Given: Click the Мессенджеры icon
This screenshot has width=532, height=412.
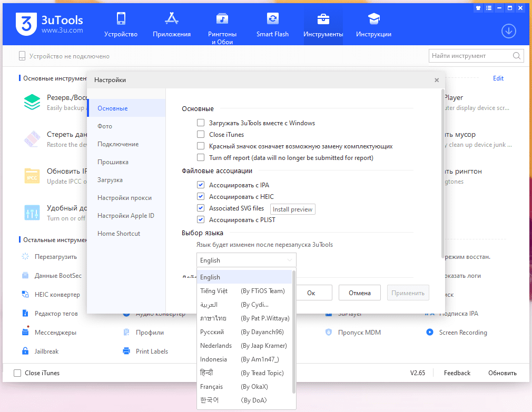Looking at the screenshot, I should tap(25, 331).
